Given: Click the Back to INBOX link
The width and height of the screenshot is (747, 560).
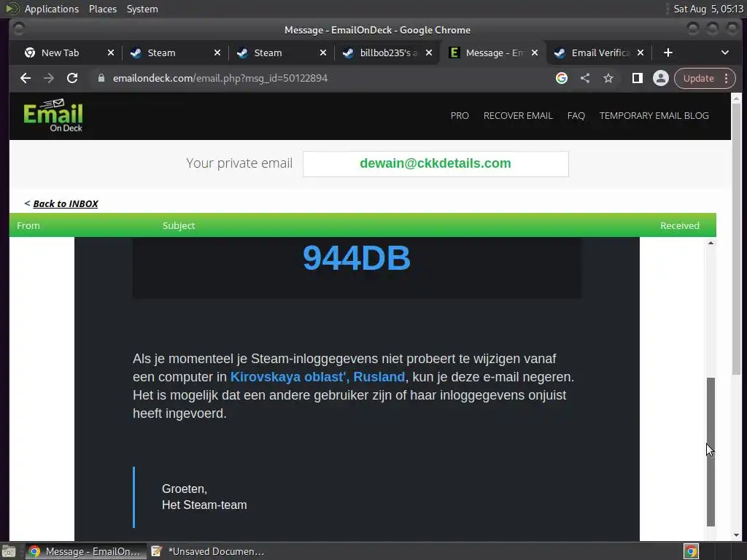Looking at the screenshot, I should coord(65,204).
